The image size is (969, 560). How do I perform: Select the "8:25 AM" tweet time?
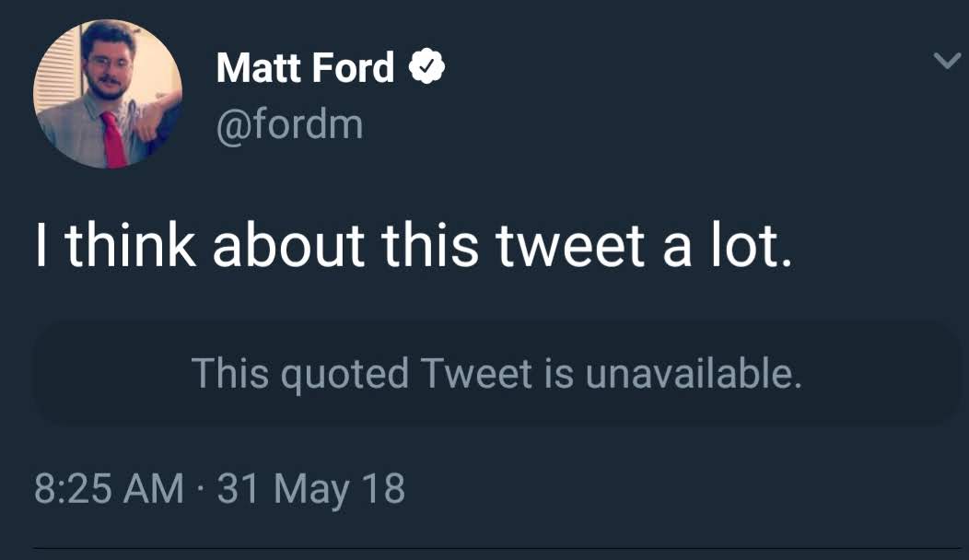pyautogui.click(x=109, y=488)
